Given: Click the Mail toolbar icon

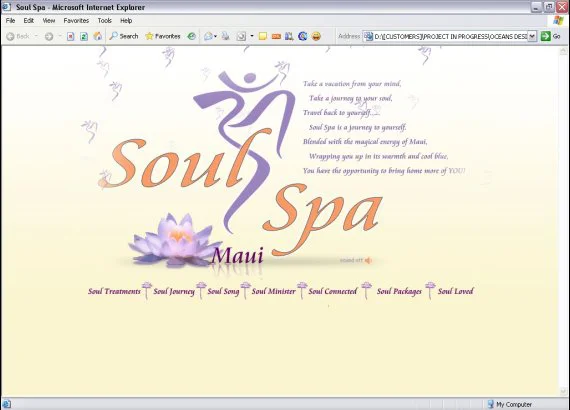Looking at the screenshot, I should [x=208, y=36].
